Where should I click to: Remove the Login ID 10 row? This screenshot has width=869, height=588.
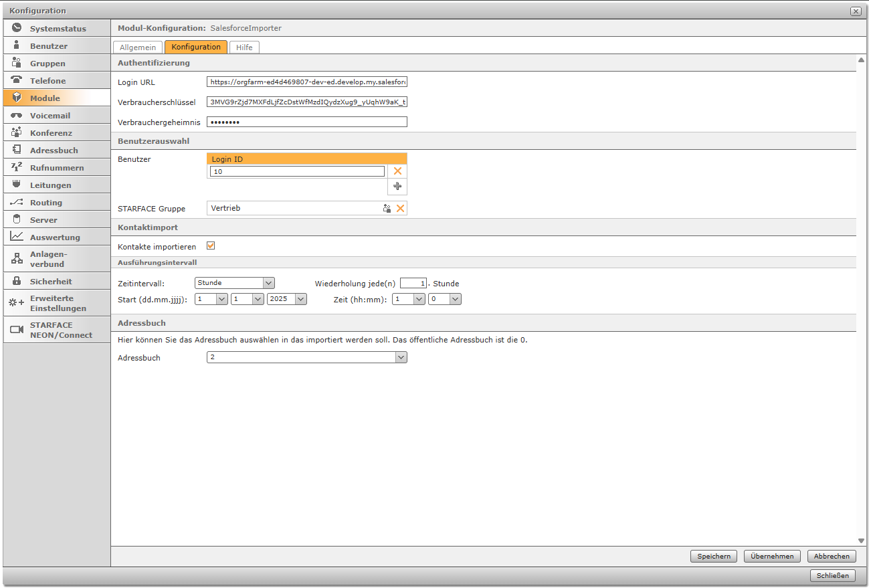point(397,171)
